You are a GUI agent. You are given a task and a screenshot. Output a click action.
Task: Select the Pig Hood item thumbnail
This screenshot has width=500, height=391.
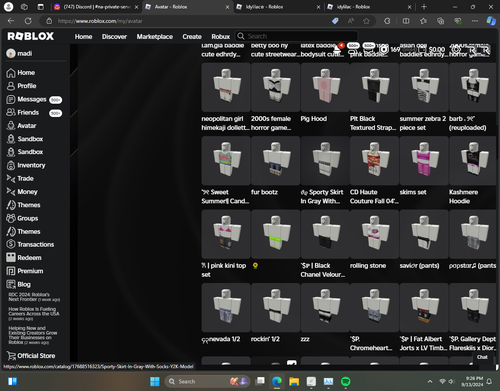pyautogui.click(x=325, y=87)
